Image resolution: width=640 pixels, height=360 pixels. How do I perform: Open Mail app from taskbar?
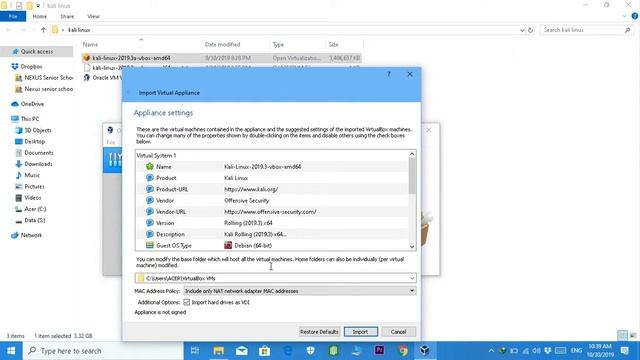pyautogui.click(x=242, y=351)
